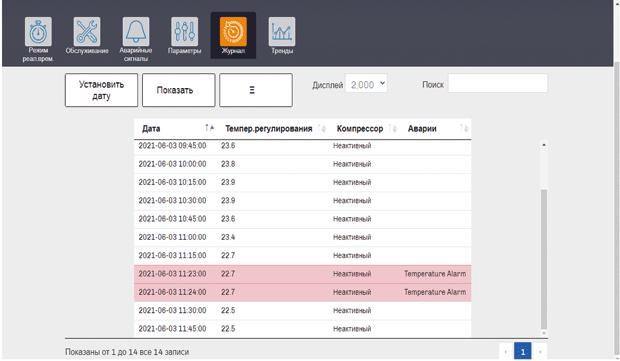Click the Показать button
This screenshot has width=620, height=361.
pos(179,90)
